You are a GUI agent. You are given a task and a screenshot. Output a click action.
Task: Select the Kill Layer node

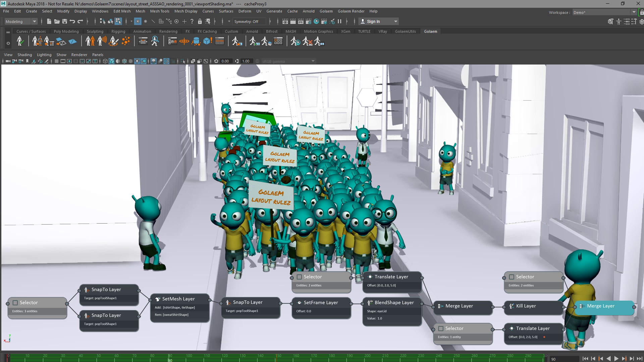[x=533, y=307]
